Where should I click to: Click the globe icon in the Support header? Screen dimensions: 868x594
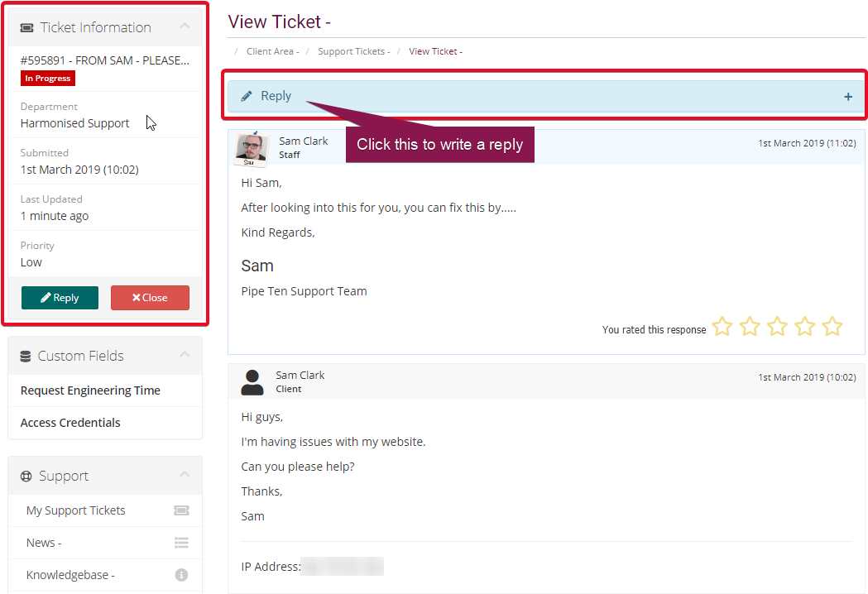(26, 475)
